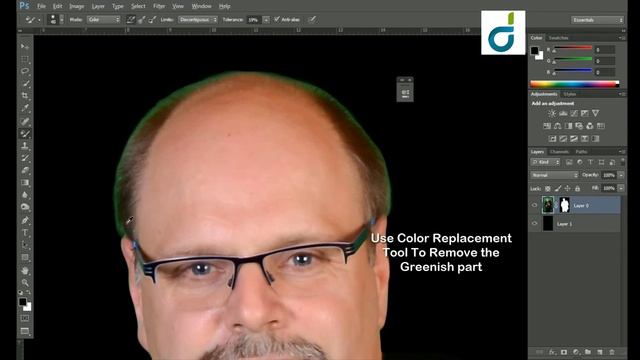Toggle lock all padlock icon
The width and height of the screenshot is (640, 360).
click(577, 188)
